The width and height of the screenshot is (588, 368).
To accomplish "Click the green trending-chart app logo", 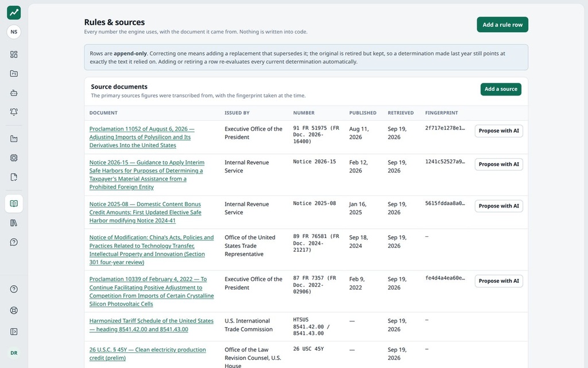I will (14, 13).
